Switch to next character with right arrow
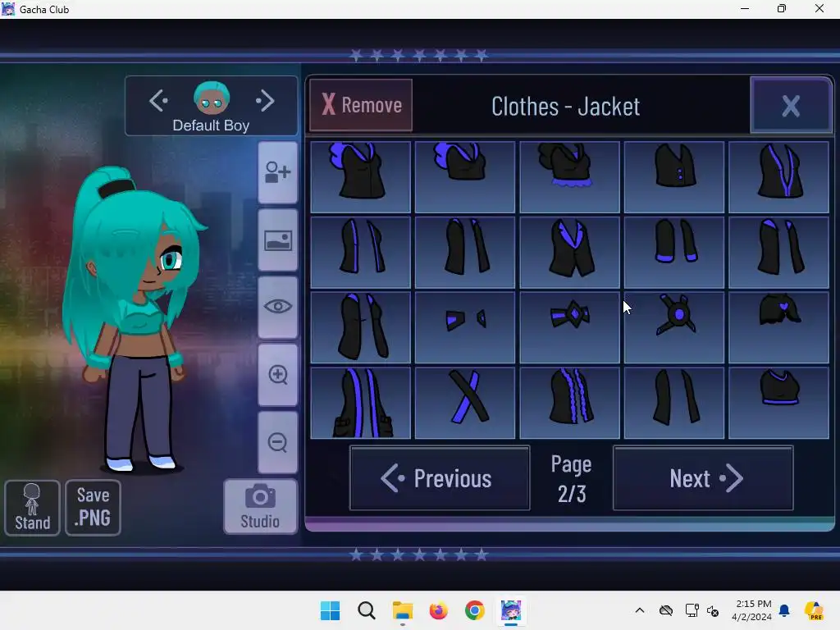 point(265,101)
